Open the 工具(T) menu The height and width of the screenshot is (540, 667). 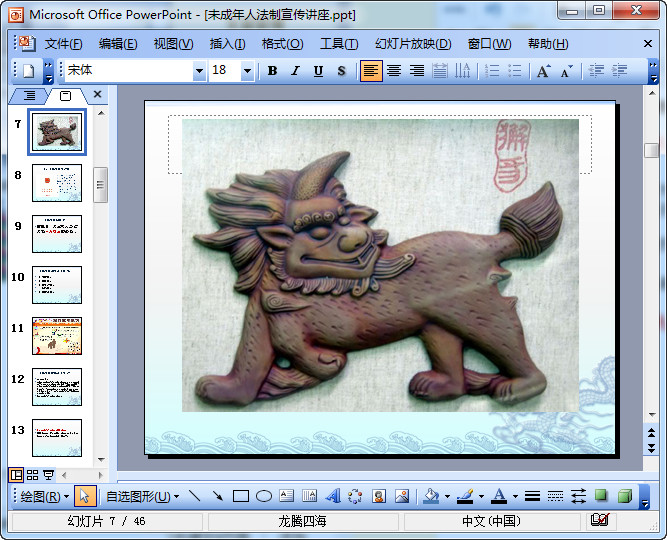[x=339, y=44]
